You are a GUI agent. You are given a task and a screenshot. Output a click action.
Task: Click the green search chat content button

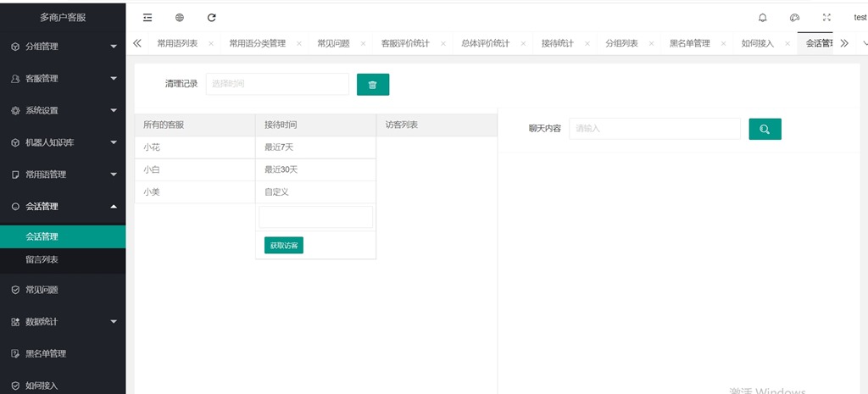[x=765, y=129]
